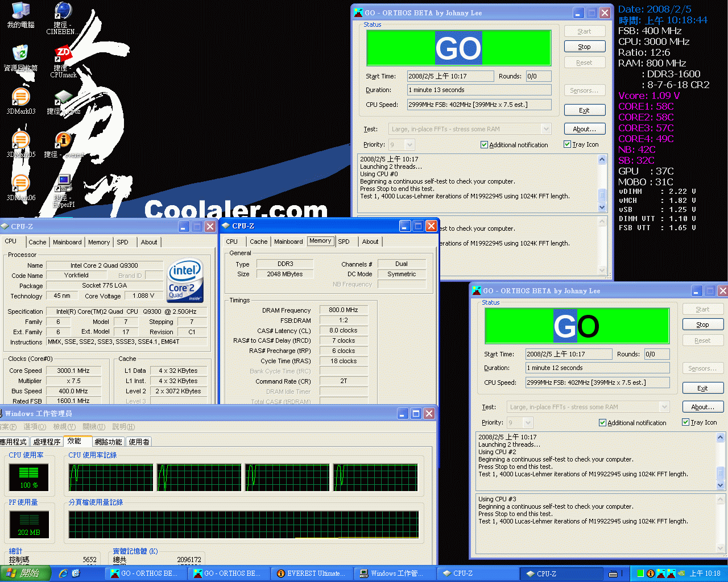Click Stop in upper ORTHOS window
The width and height of the screenshot is (728, 582).
(x=585, y=47)
